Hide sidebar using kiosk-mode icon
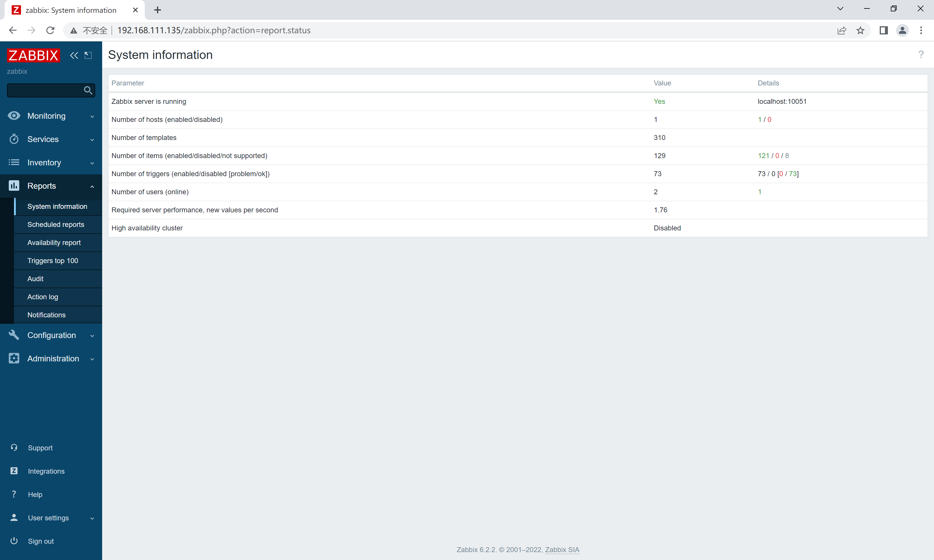This screenshot has width=934, height=560. pos(88,55)
